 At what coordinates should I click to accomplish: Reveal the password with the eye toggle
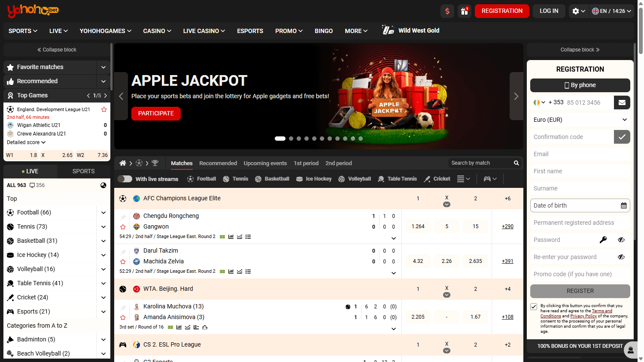(621, 240)
